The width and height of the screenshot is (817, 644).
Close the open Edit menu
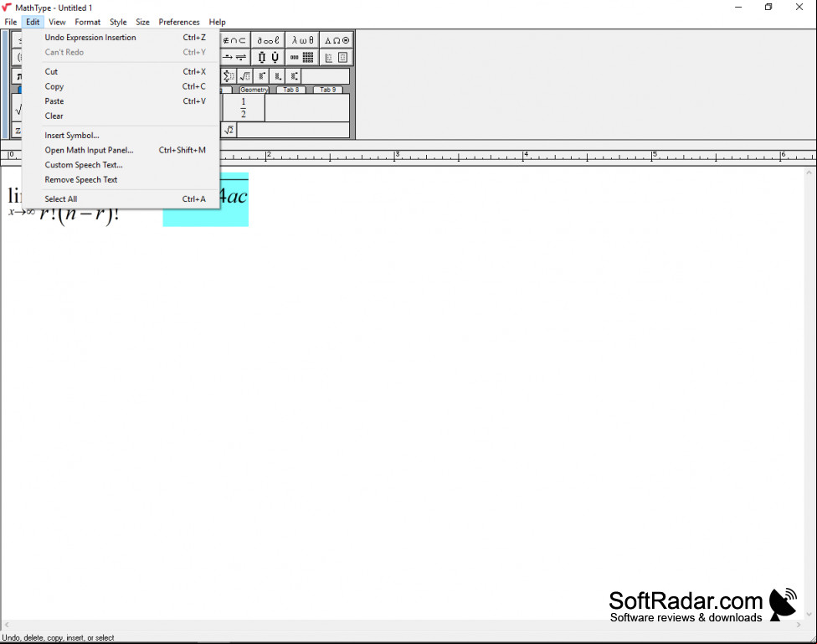[x=33, y=22]
